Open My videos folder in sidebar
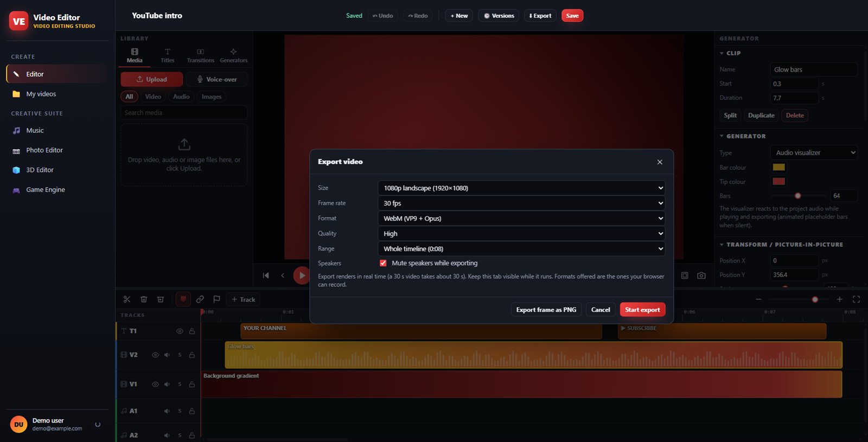 pos(58,94)
